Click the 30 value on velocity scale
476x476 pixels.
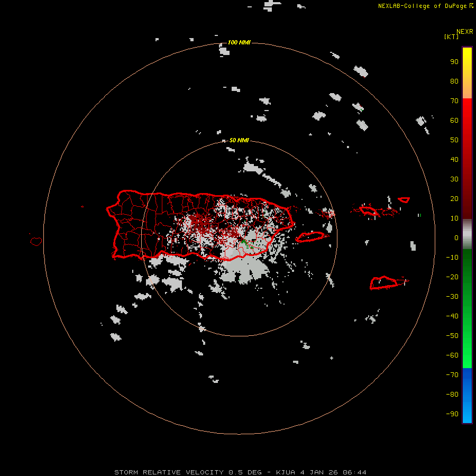(x=454, y=179)
